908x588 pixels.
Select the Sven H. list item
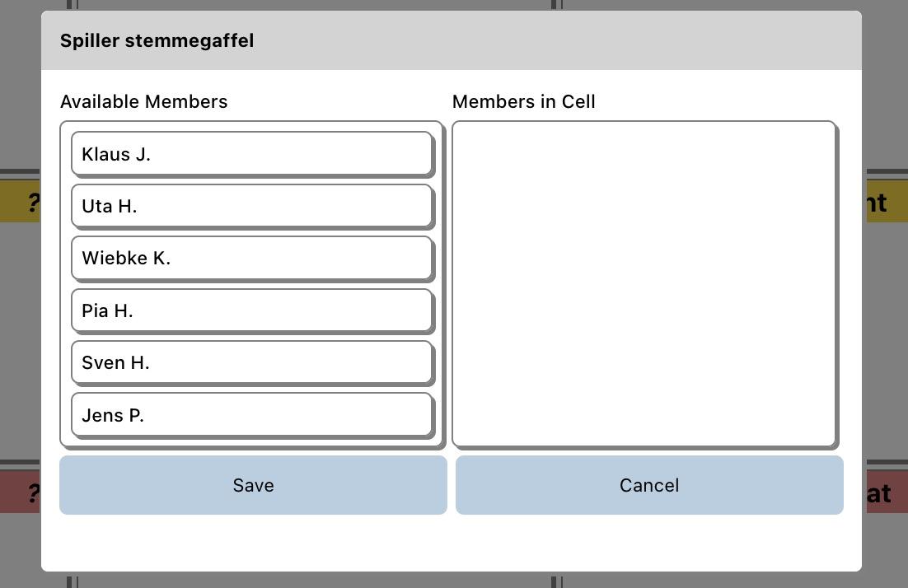[x=251, y=362]
